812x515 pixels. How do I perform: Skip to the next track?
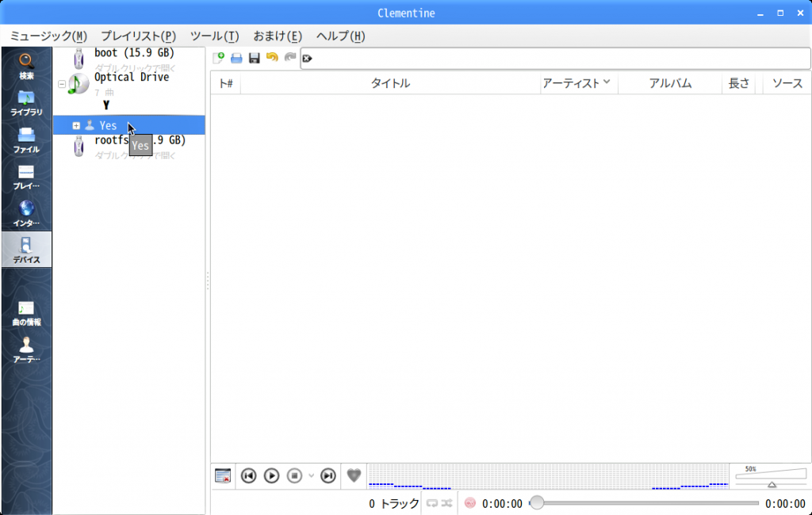click(x=327, y=475)
